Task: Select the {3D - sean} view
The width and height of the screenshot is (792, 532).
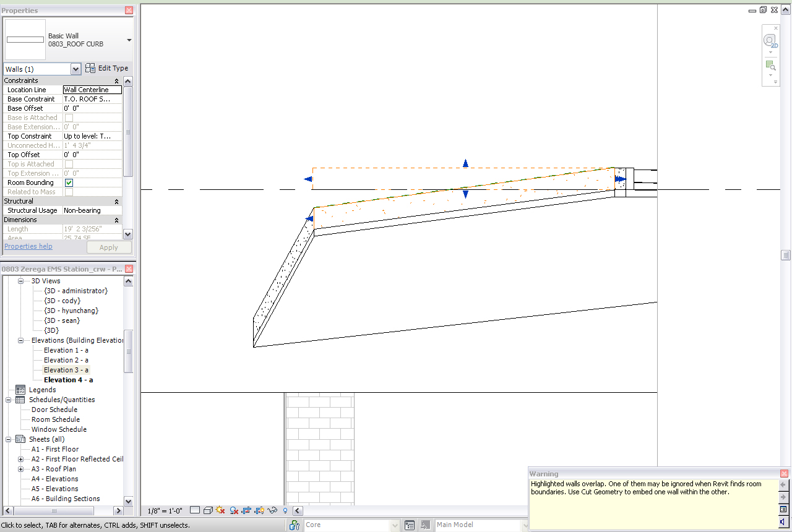Action: click(62, 320)
